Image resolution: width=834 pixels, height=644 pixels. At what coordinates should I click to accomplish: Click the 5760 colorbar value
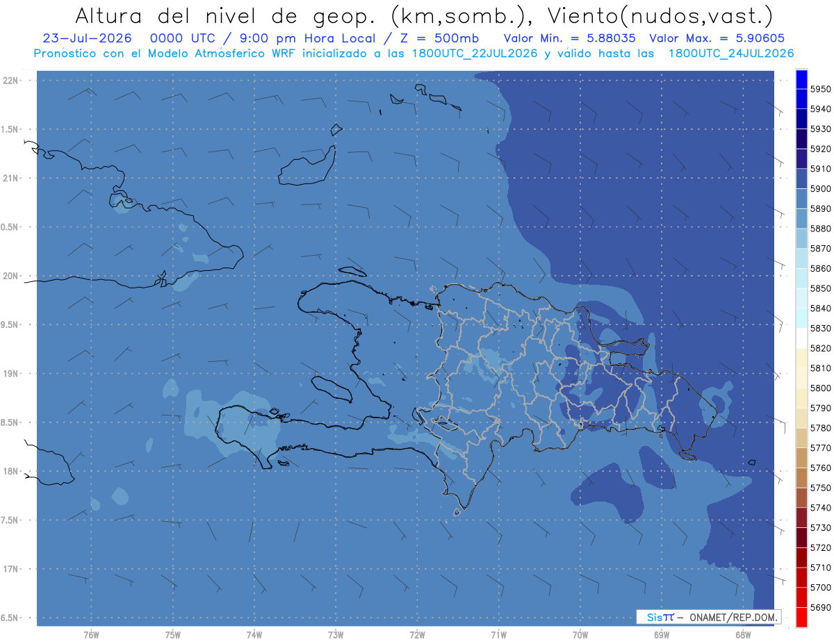point(821,468)
